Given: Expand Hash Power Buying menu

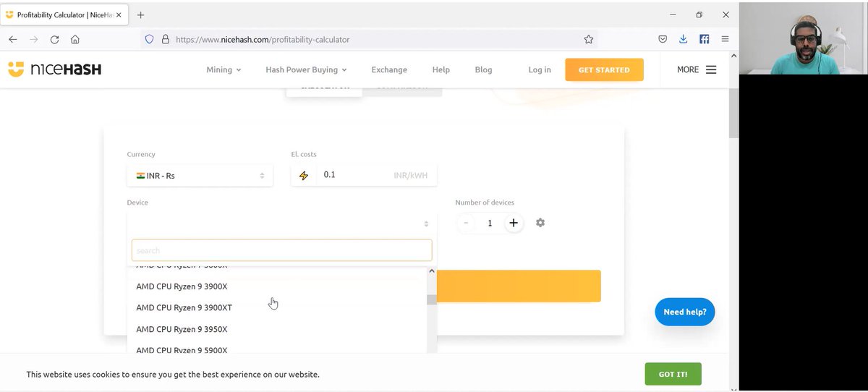Looking at the screenshot, I should [306, 69].
